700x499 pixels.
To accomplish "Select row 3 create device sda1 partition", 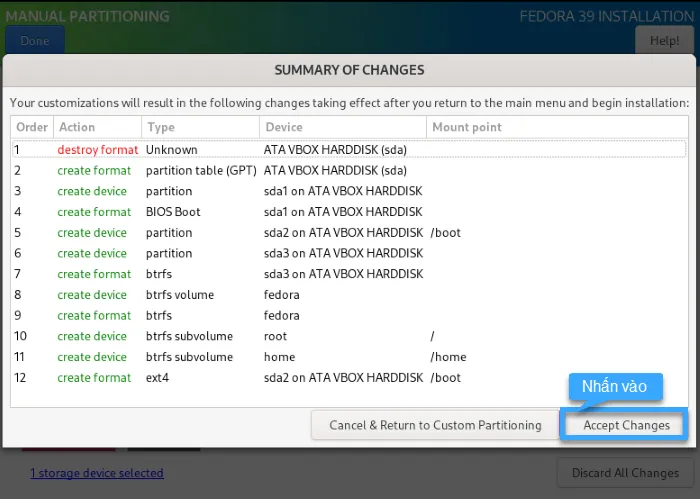I will (349, 191).
